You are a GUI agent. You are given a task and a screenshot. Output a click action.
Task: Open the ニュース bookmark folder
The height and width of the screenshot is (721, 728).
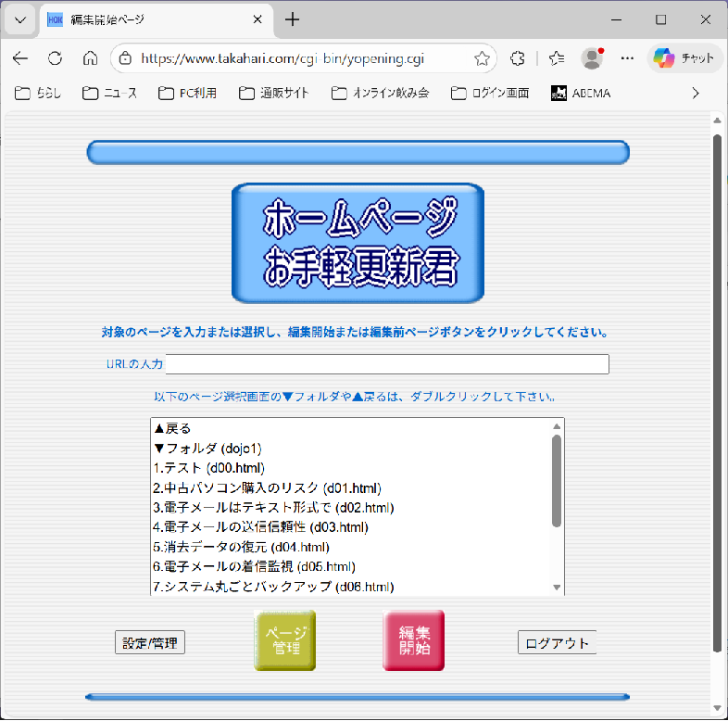[110, 93]
